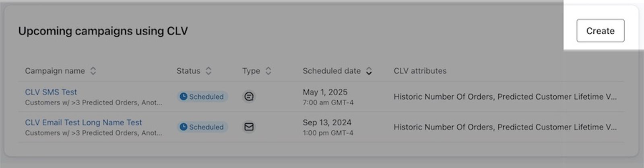The width and height of the screenshot is (644, 168).
Task: Click CLV attributes text in SMS Test row
Action: coord(505,96)
